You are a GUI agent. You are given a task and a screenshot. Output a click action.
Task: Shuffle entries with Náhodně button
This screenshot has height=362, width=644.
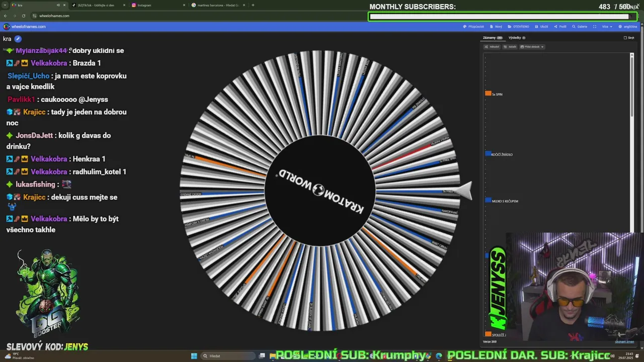492,47
